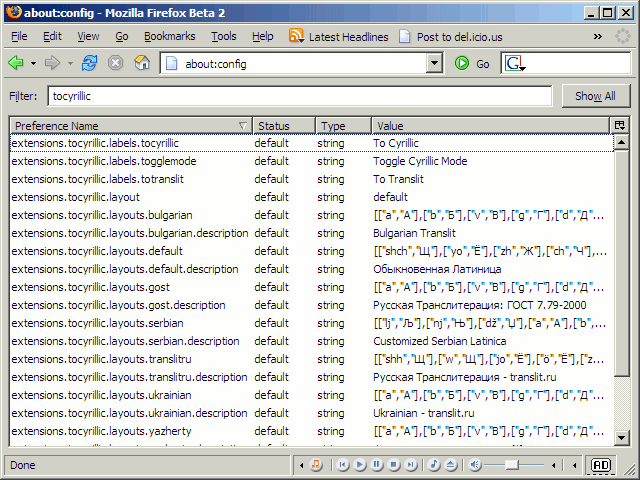Viewport: 640px width, 480px height.
Task: Click the Eject icon in player
Action: [451, 464]
